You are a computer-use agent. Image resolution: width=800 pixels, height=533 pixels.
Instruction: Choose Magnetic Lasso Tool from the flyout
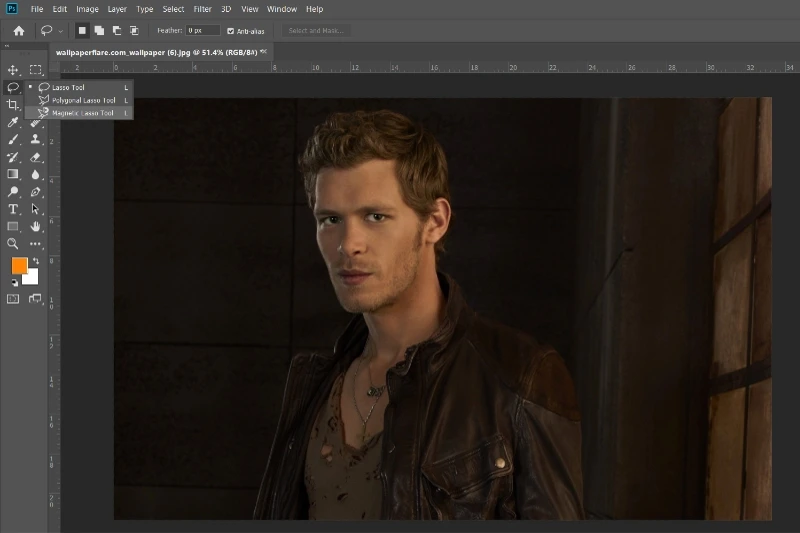79,113
